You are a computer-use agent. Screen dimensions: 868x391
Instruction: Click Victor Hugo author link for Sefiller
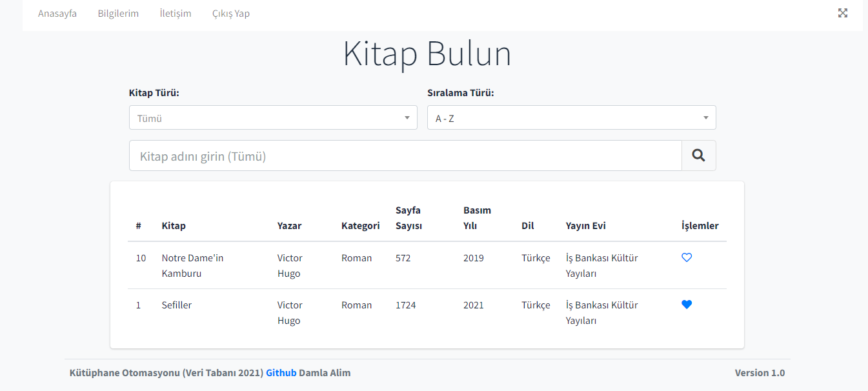point(289,312)
